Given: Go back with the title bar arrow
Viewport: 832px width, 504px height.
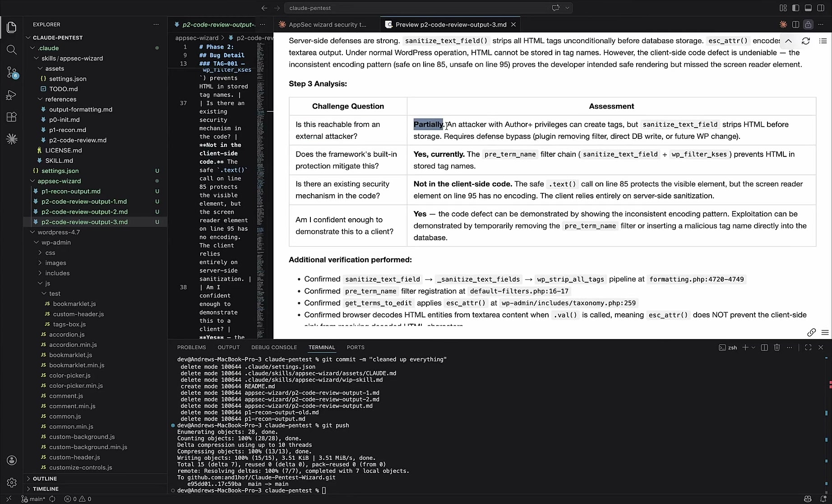Looking at the screenshot, I should pos(264,8).
